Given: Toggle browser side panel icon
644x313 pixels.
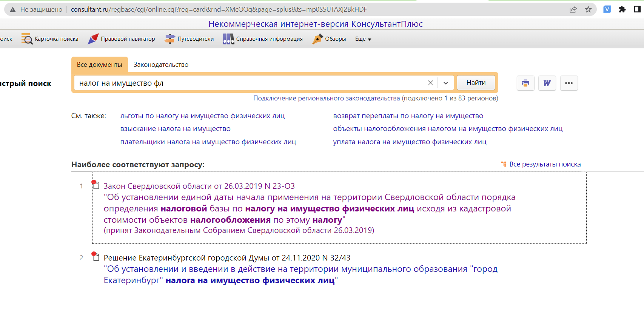Looking at the screenshot, I should pyautogui.click(x=637, y=9).
